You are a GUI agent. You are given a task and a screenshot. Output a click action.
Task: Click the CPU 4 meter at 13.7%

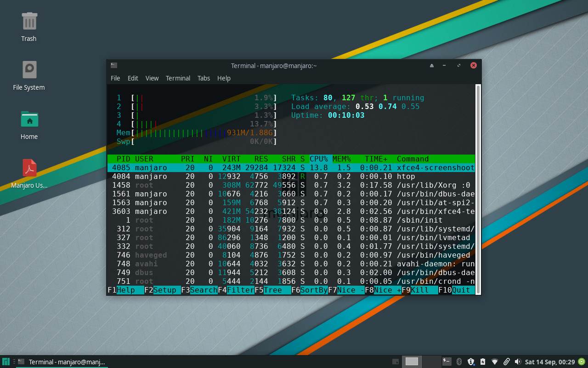pos(197,124)
